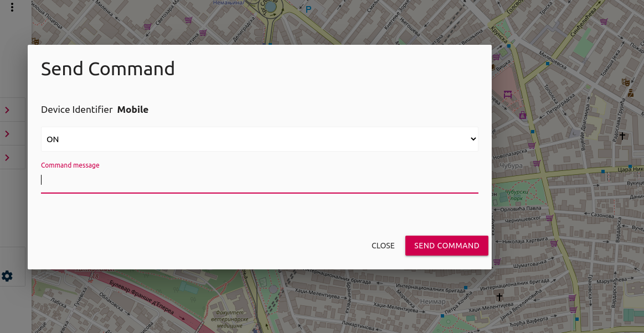The width and height of the screenshot is (644, 333).
Task: Open the three-dot menu in sidebar
Action: 12,8
